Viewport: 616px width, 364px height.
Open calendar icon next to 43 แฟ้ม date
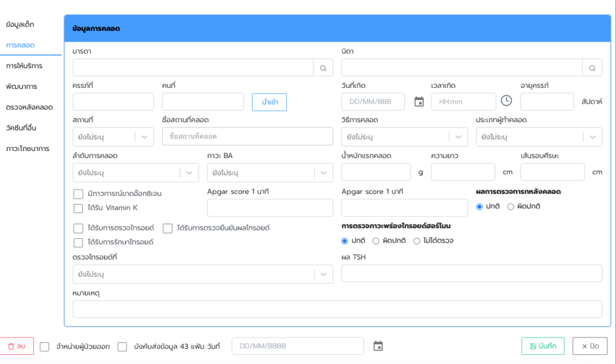click(x=378, y=346)
